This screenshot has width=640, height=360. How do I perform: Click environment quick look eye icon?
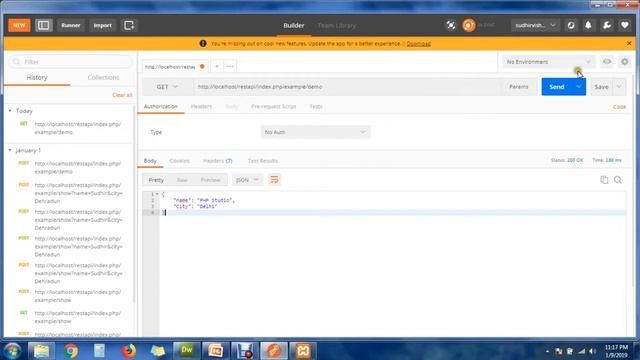click(607, 62)
